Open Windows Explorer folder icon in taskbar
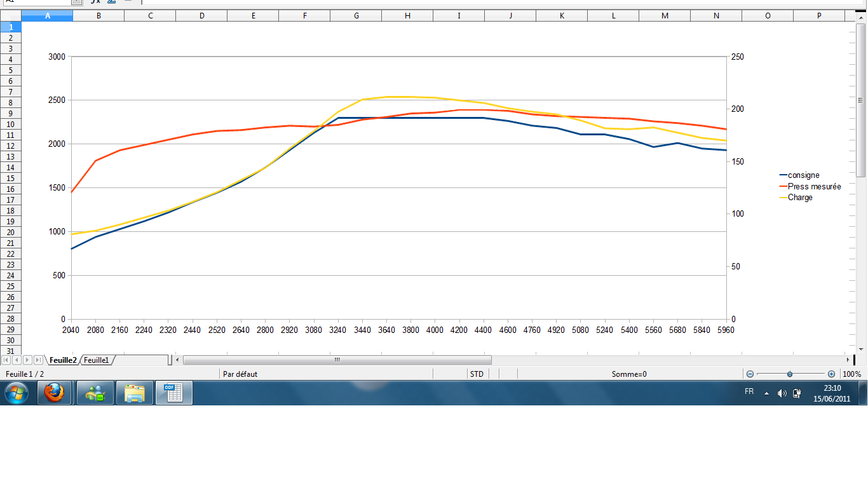Screen dimensions: 868x488 pyautogui.click(x=134, y=393)
